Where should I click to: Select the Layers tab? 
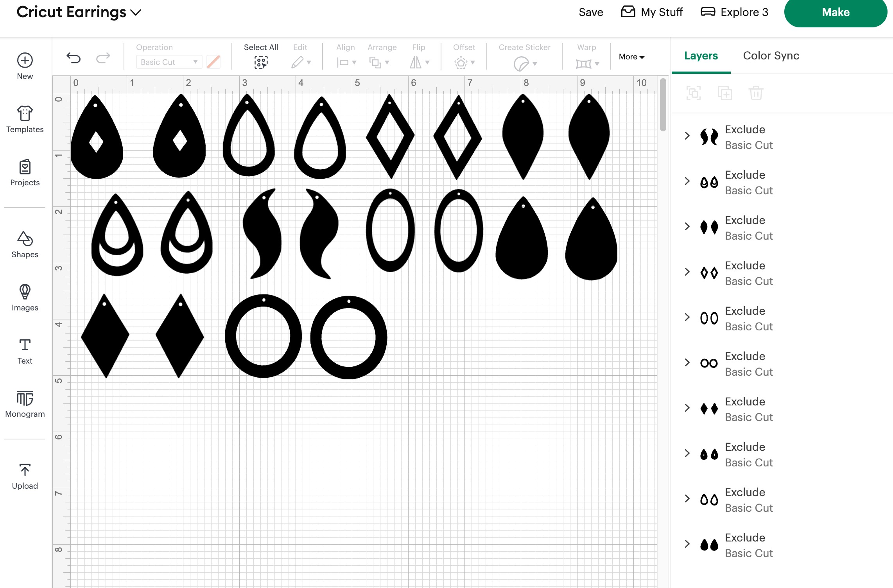[x=701, y=56]
